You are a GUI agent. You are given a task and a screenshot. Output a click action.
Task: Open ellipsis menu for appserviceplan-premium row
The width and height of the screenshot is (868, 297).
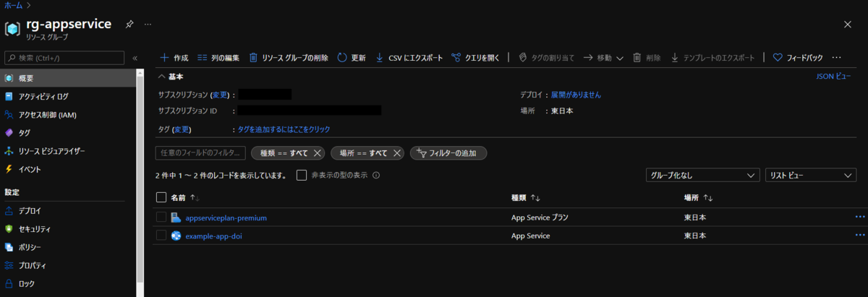tap(860, 217)
